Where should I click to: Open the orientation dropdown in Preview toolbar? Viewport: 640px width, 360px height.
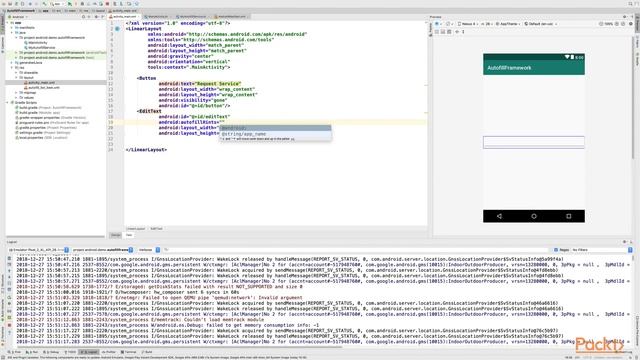click(x=449, y=24)
